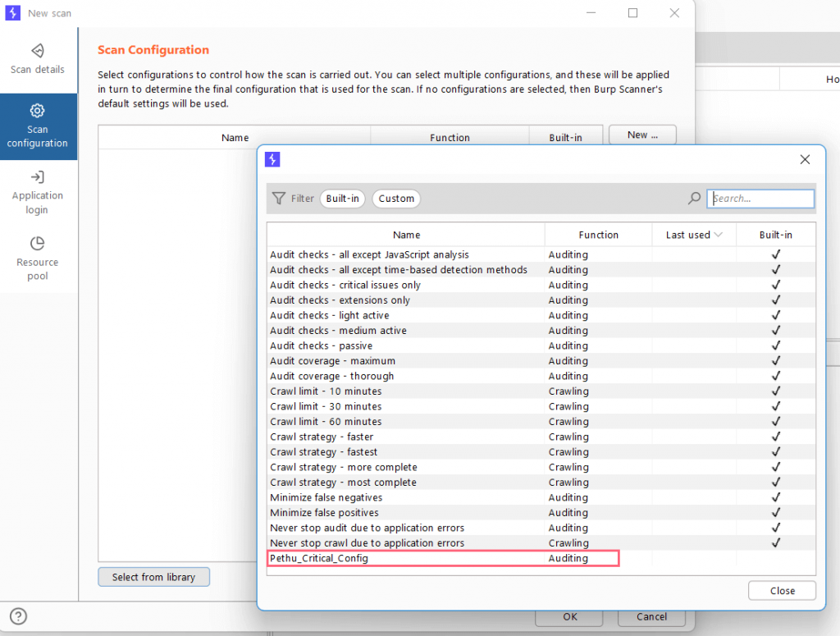This screenshot has width=840, height=636.
Task: Select Never stop audit due to application errors
Action: [541, 528]
